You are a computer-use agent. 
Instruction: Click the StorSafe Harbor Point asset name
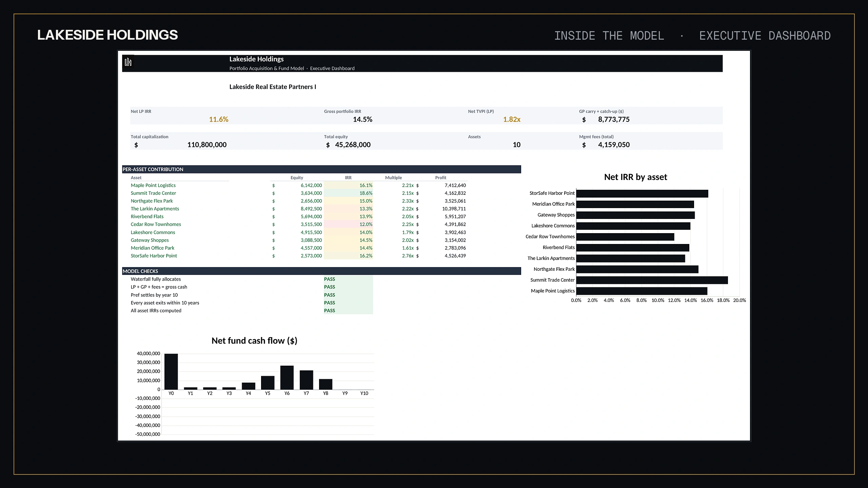pos(154,256)
